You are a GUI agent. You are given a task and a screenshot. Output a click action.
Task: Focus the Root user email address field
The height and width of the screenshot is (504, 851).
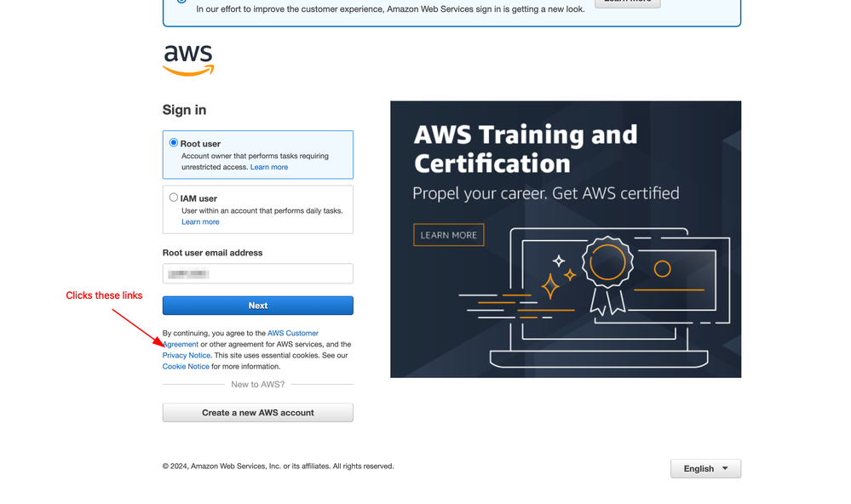257,273
